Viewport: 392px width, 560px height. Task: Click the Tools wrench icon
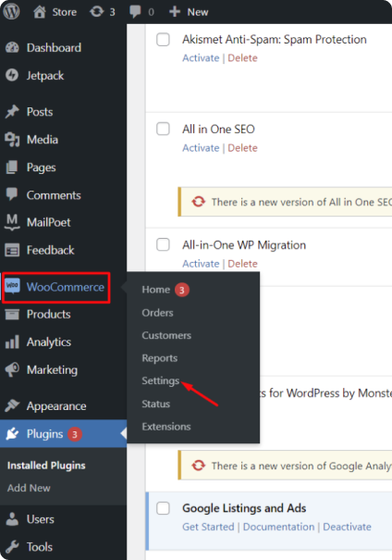12,546
